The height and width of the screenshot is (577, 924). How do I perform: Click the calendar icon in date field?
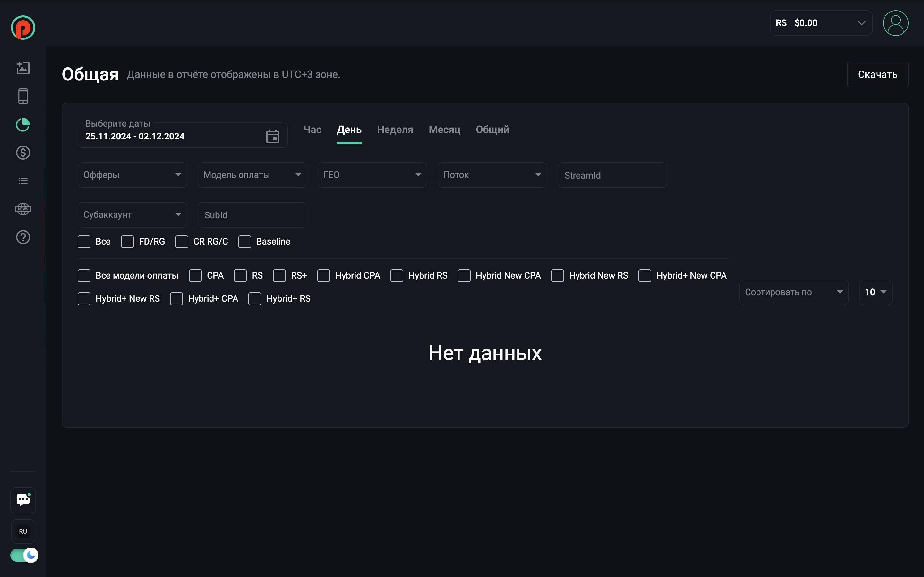click(x=272, y=136)
